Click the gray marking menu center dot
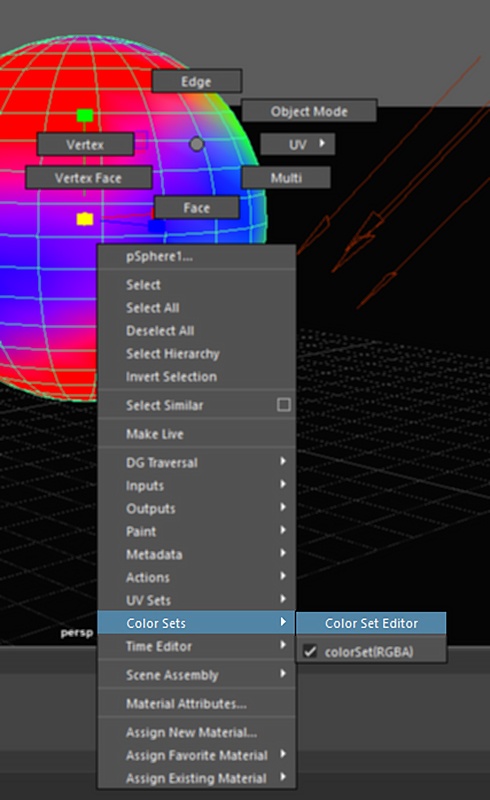 197,144
